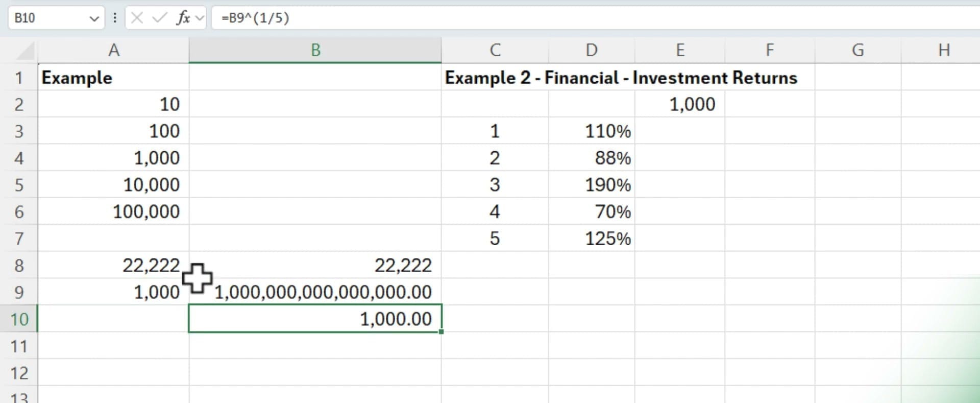Click cell C6 with year number 4

(495, 211)
